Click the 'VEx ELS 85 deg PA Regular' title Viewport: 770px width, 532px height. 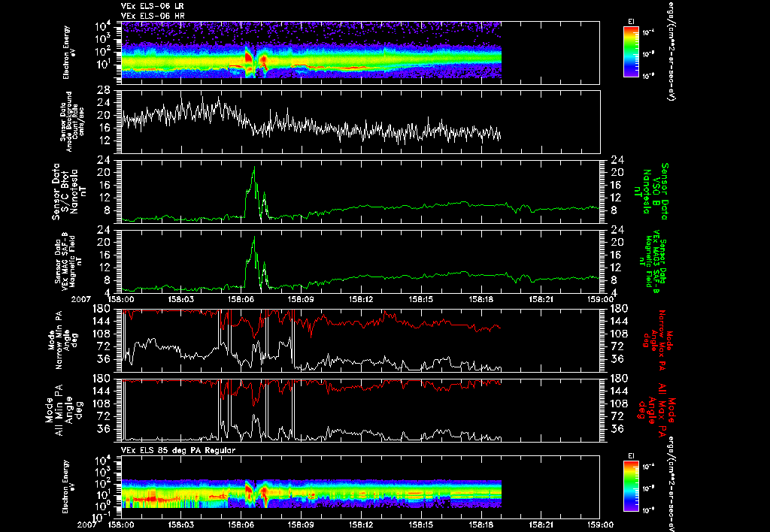click(x=178, y=450)
